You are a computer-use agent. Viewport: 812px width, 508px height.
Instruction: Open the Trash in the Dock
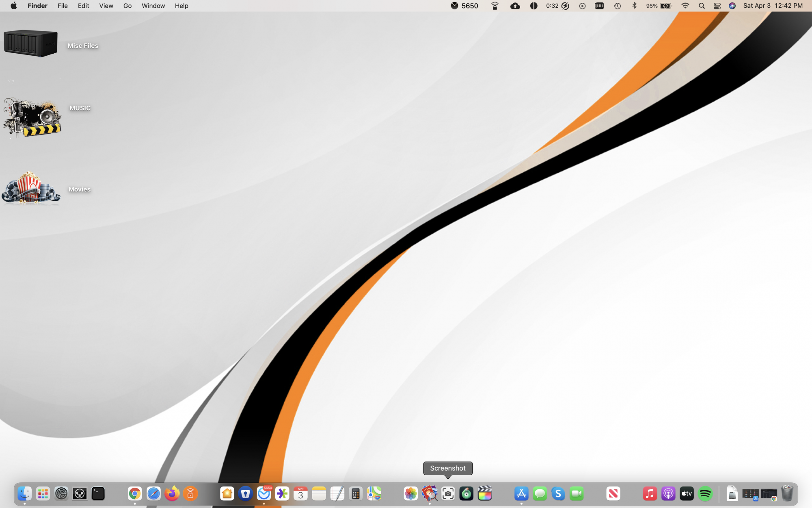(787, 494)
